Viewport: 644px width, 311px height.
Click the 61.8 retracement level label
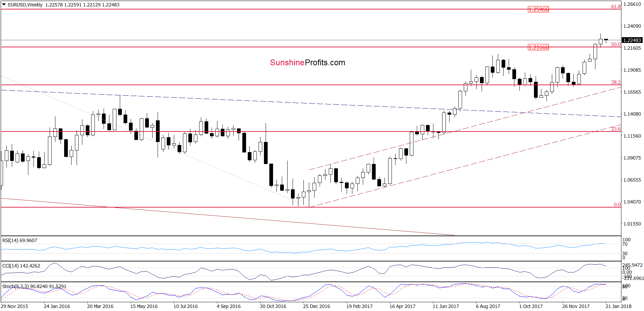[616, 6]
